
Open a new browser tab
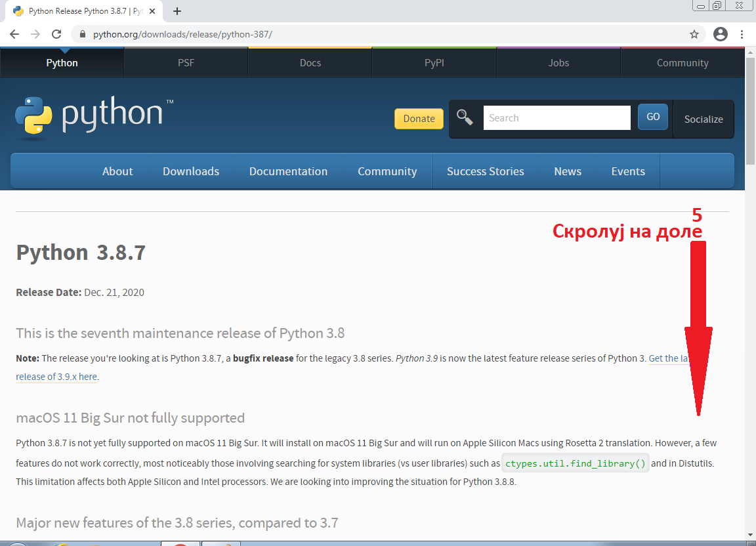pyautogui.click(x=177, y=11)
